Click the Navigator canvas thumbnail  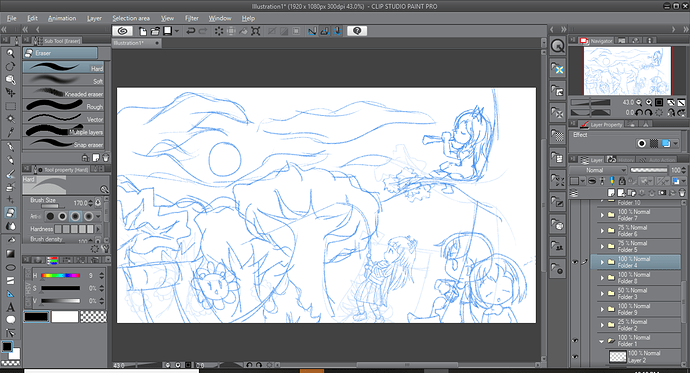click(627, 71)
